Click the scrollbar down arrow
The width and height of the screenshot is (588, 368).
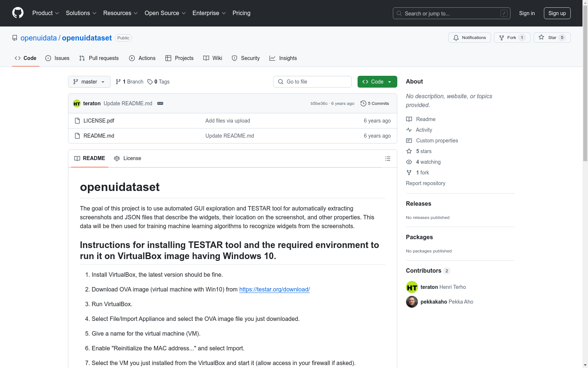[x=585, y=365]
